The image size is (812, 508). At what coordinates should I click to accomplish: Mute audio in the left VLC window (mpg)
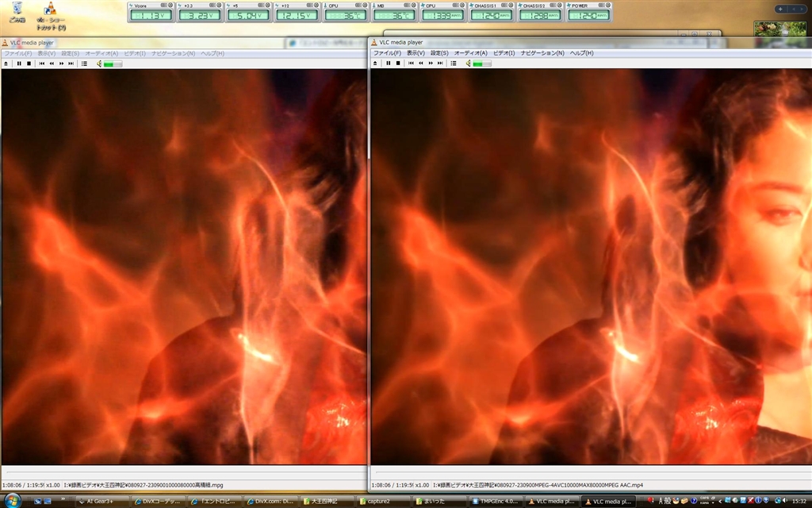click(99, 63)
